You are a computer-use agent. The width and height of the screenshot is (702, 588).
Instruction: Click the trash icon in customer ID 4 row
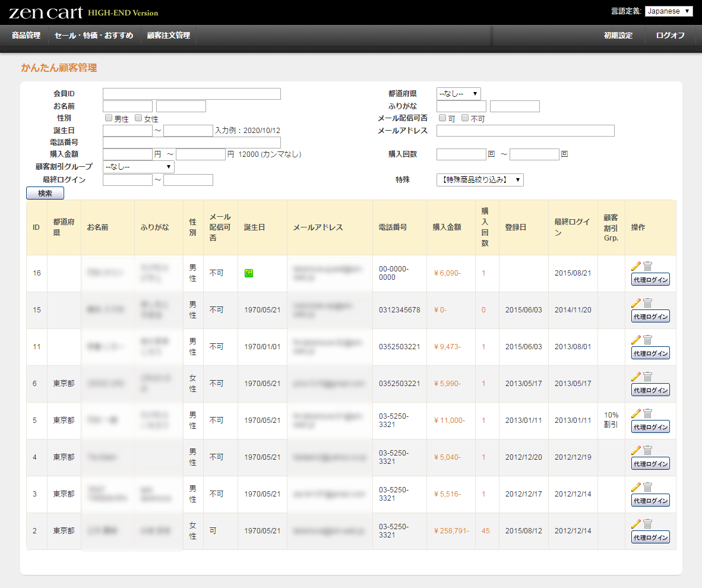pyautogui.click(x=647, y=450)
